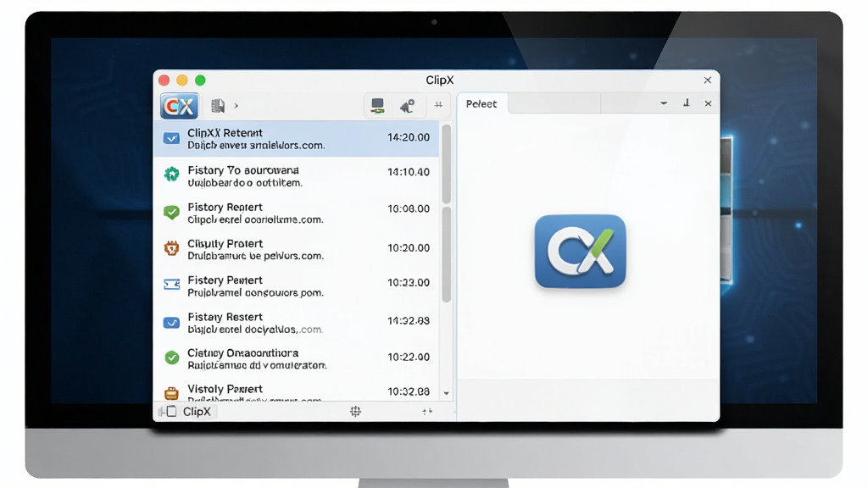Click the ClipX CX logo button in toolbar
This screenshot has height=488, width=868.
click(x=180, y=106)
